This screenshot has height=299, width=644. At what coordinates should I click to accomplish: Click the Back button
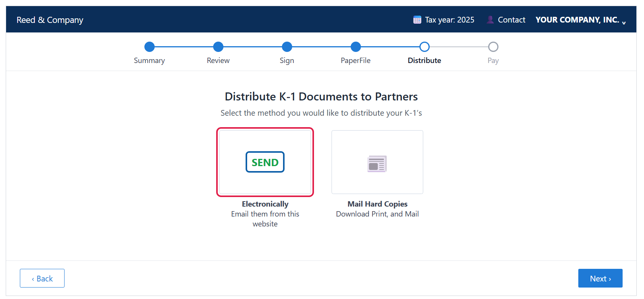[x=42, y=278]
